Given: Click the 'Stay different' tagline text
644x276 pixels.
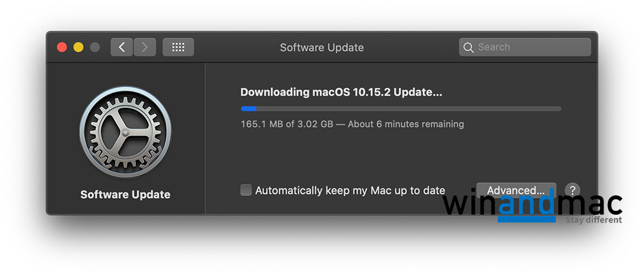Looking at the screenshot, I should (x=594, y=220).
